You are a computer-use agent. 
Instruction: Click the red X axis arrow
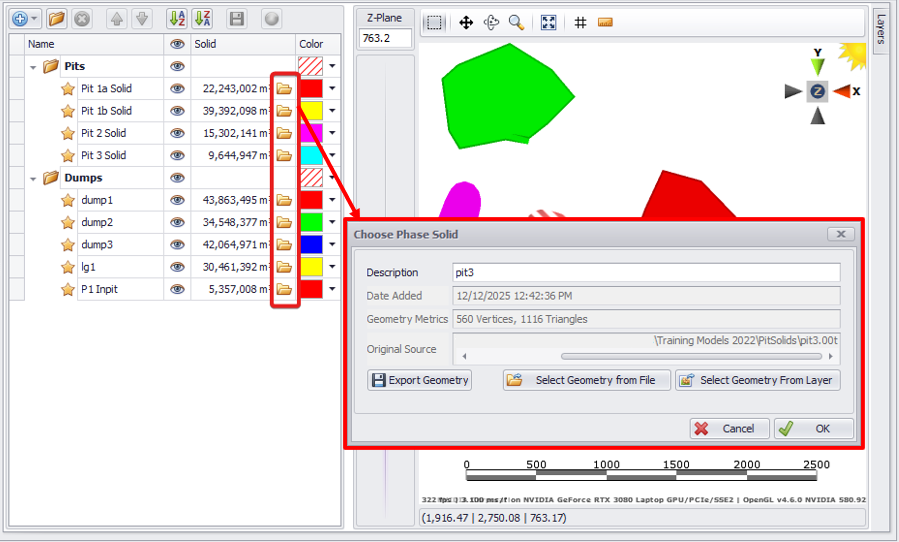(842, 91)
